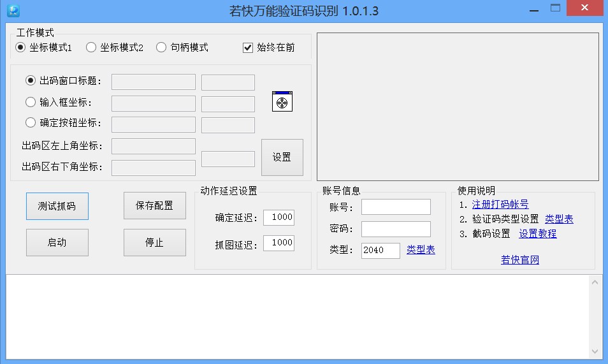Select 确定按钮坐标 radio option
This screenshot has height=364, width=608.
coord(31,122)
